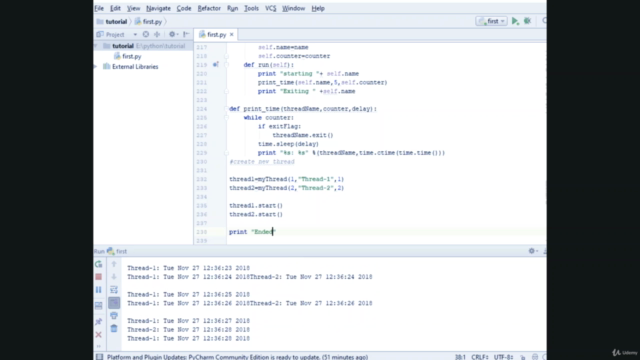
Task: Open the View menu
Action: 133,8
